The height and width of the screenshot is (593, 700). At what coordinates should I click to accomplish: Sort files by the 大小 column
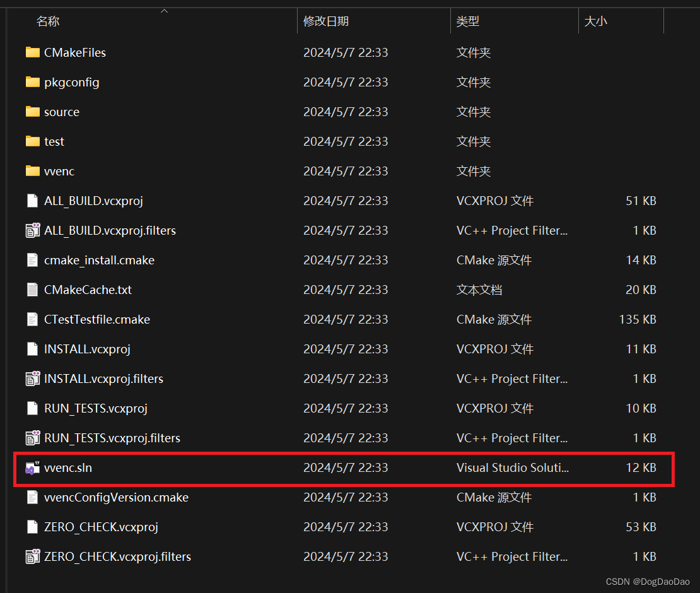tap(596, 21)
